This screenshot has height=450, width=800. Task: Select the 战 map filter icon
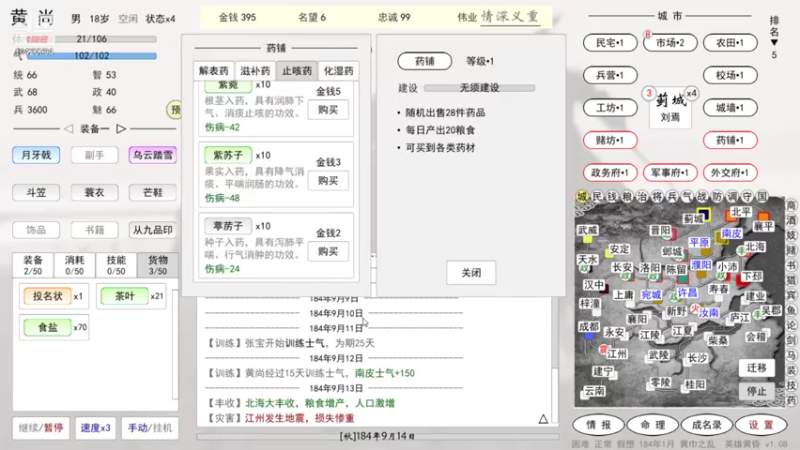pos(703,196)
